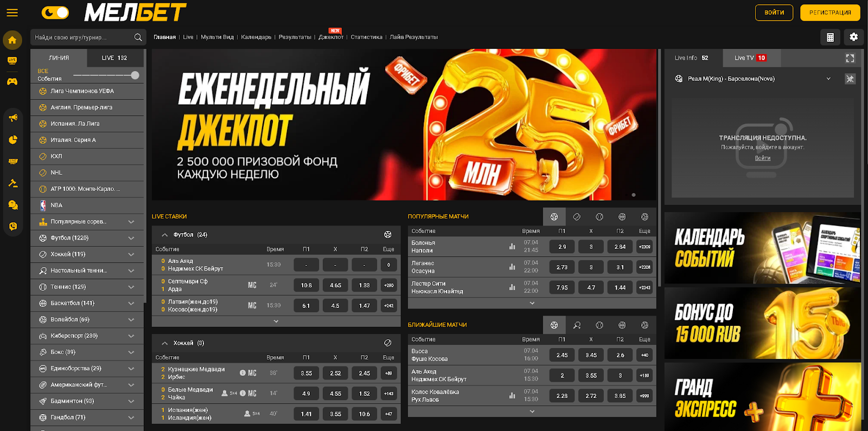Switch the sidebar to the LIVE 132 tab
868x431 pixels.
click(x=114, y=58)
